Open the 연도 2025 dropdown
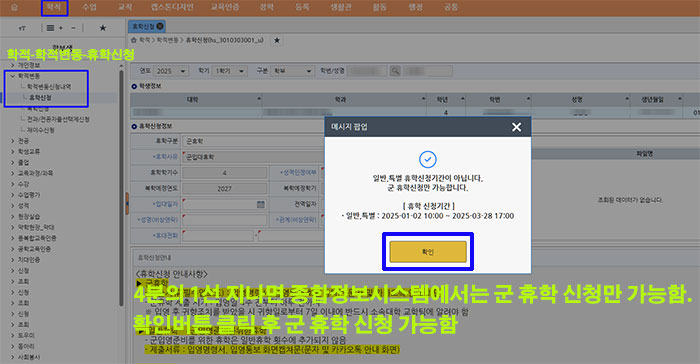Screen dimensions: 700x364 pyautogui.click(x=171, y=71)
